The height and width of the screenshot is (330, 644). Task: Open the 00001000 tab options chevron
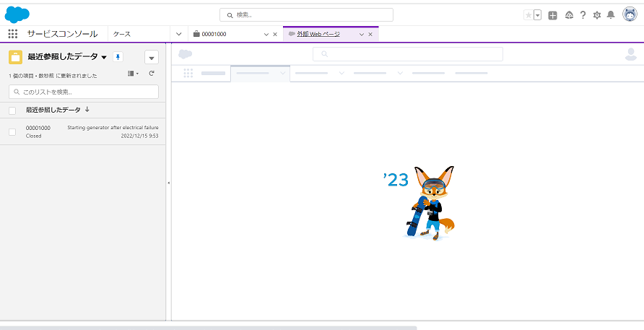[x=266, y=35]
